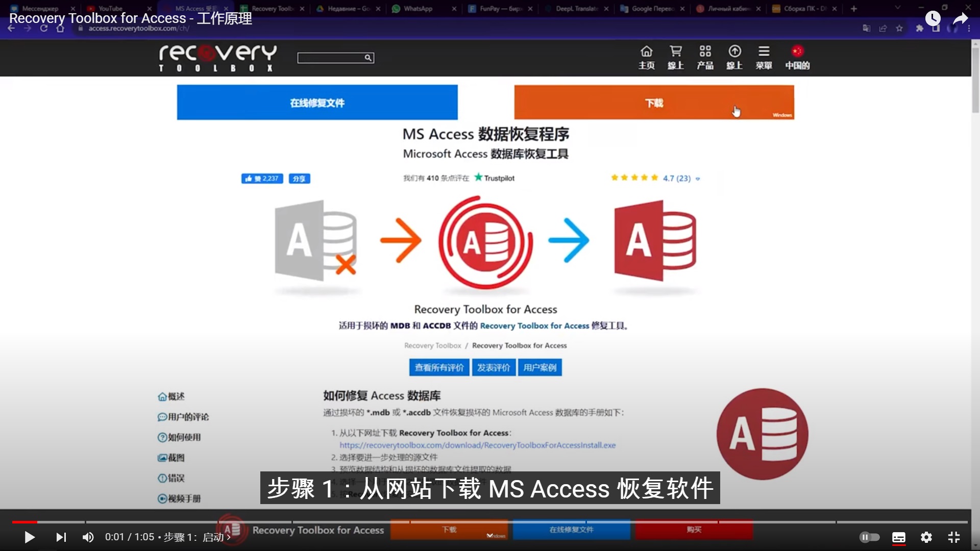This screenshot has height=551, width=980.
Task: Open the RecoveryToolboxForAccessInstall.exe download link
Action: pyautogui.click(x=477, y=445)
